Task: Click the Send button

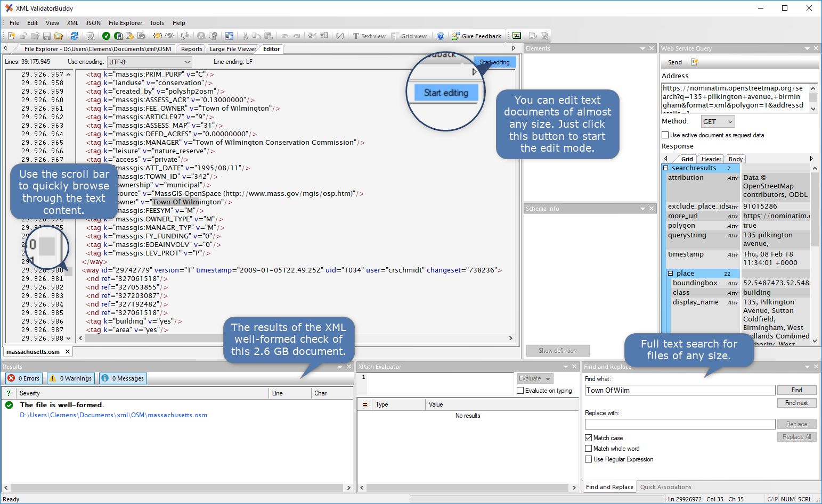Action: point(674,62)
